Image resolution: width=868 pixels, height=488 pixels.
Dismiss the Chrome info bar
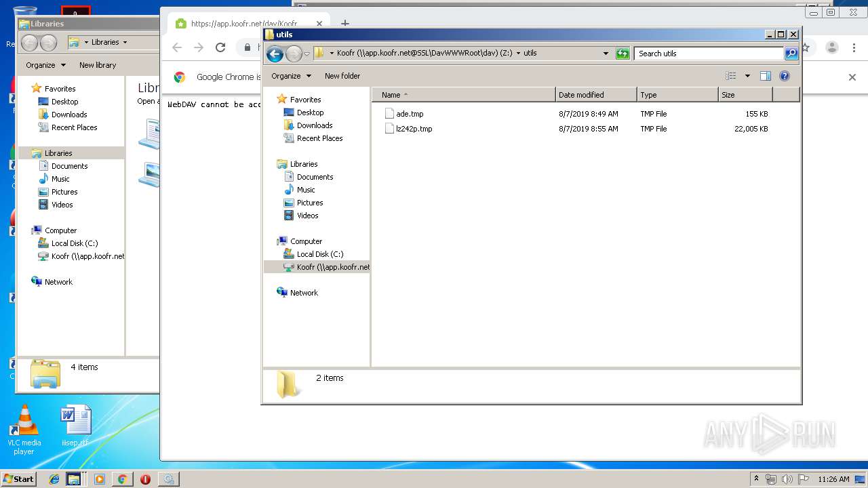click(852, 77)
